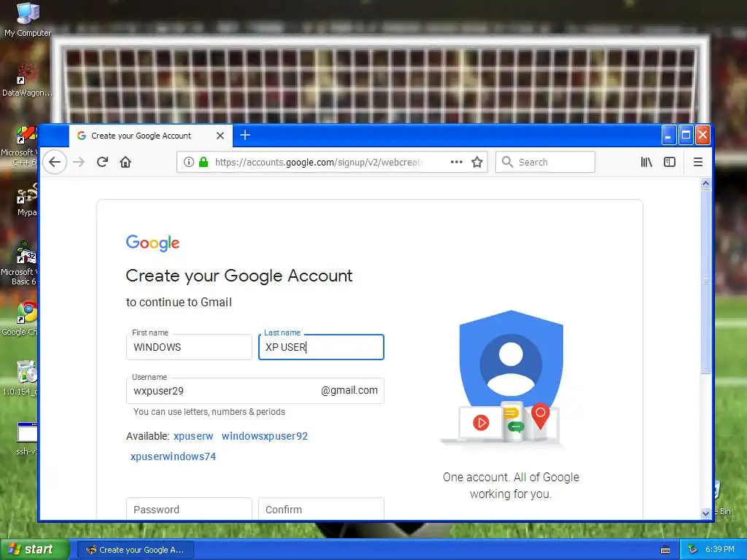
Task: Open the Library bookshelf icon
Action: coord(646,163)
